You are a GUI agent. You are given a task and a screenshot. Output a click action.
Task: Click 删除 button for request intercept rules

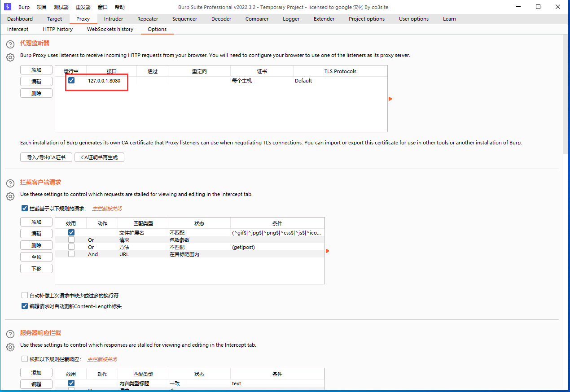[x=36, y=245]
